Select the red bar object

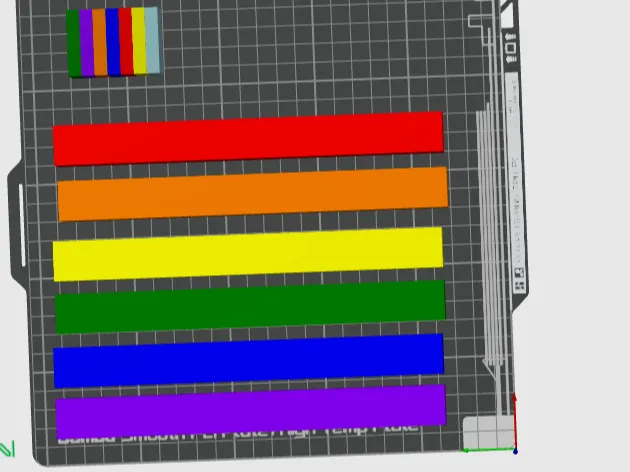248,139
